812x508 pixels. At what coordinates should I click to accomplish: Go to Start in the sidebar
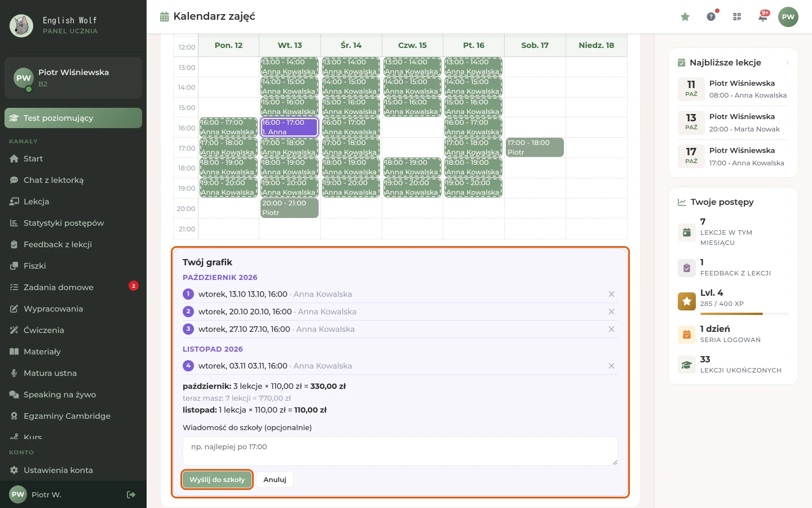click(x=73, y=159)
